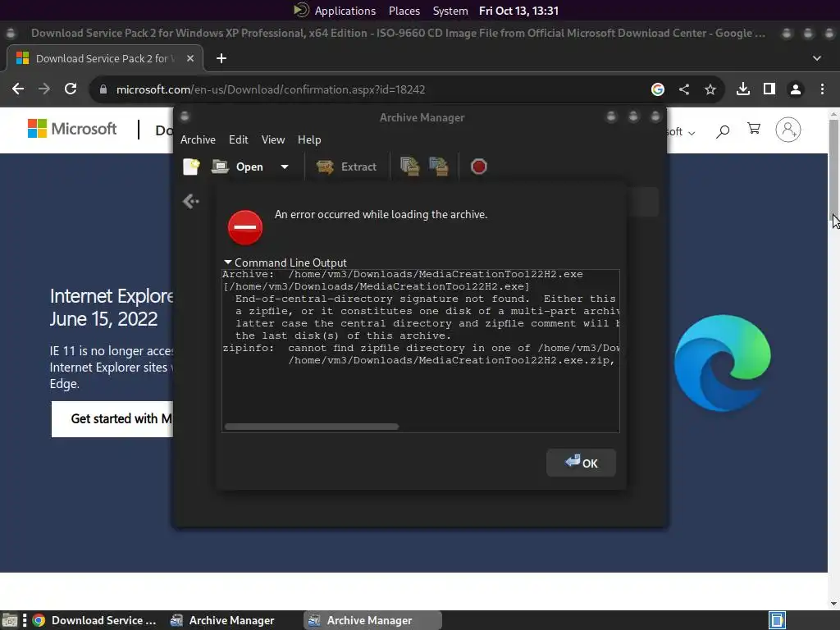This screenshot has height=630, width=840.
Task: Click the sign-in account icon on Microsoft page
Action: [788, 130]
